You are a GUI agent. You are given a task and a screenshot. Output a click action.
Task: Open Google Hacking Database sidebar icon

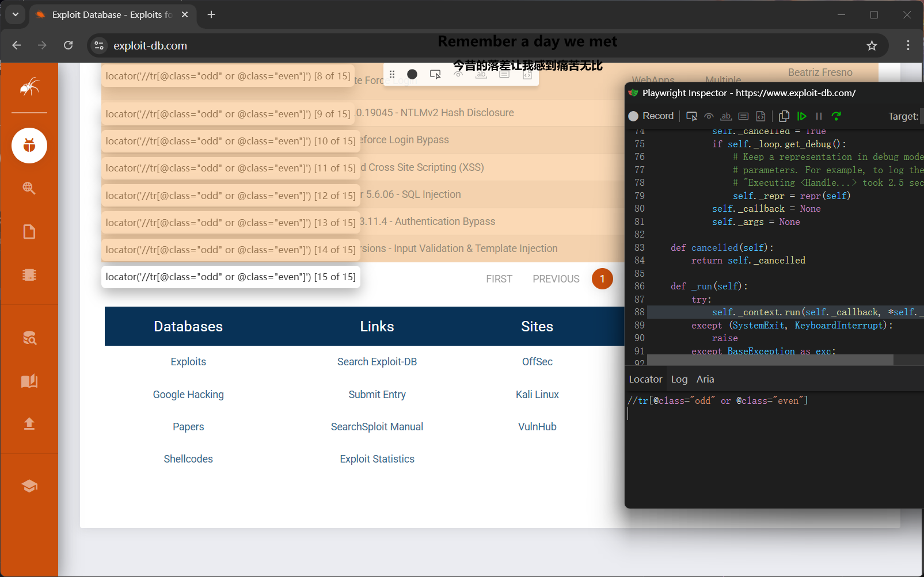click(29, 188)
